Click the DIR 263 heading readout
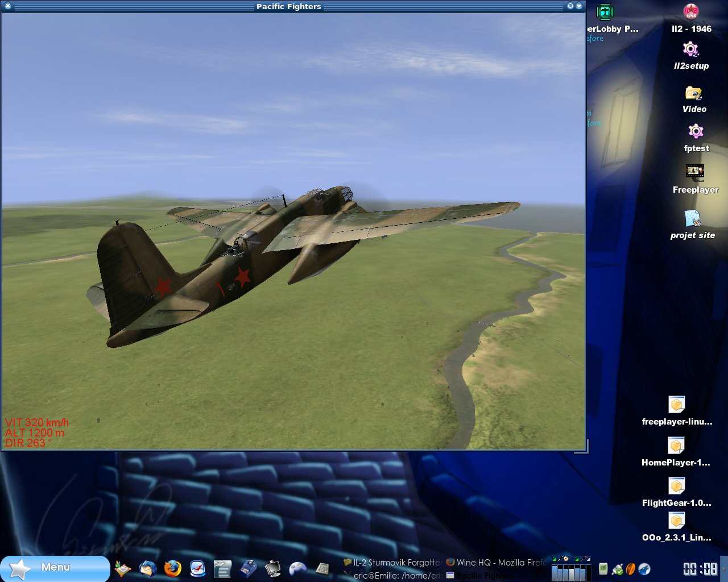Screen dimensions: 728x582 (28, 443)
